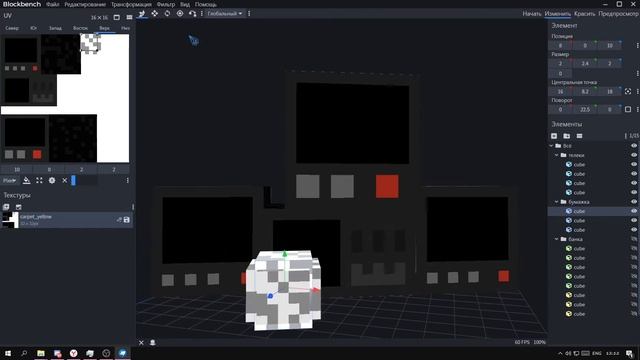Click the Import Texture icon
The height and width of the screenshot is (360, 640).
pos(18,207)
